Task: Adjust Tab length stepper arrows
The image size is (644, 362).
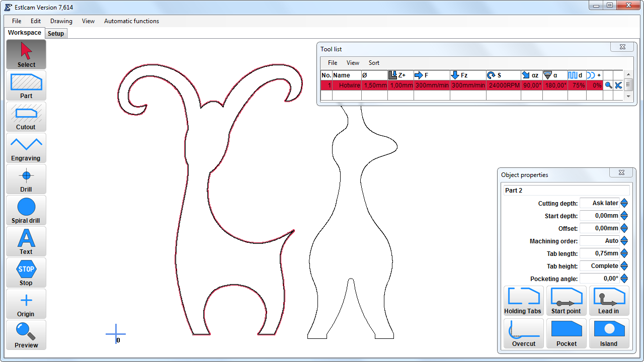Action: click(624, 253)
